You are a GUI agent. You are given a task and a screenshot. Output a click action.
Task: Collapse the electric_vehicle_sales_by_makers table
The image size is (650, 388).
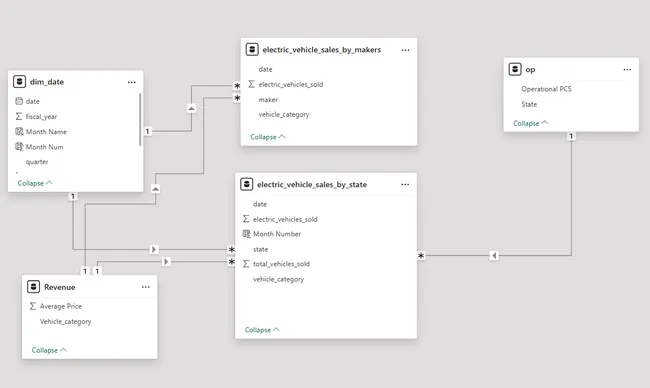(x=268, y=136)
